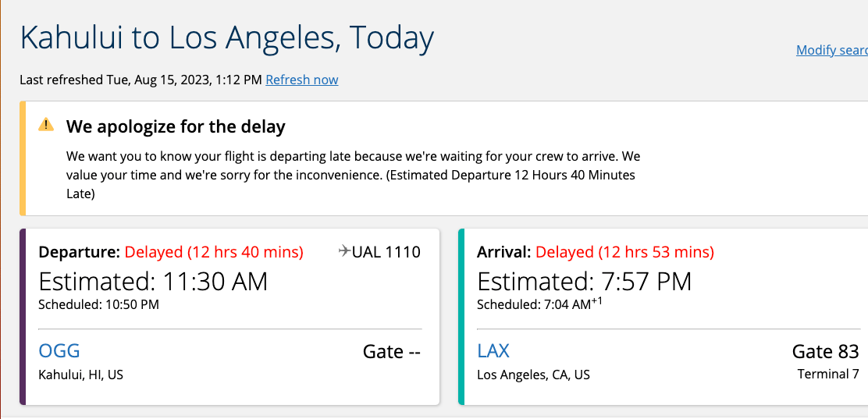Click the "We apologize for the delay" heading
The width and height of the screenshot is (868, 419).
pos(176,126)
